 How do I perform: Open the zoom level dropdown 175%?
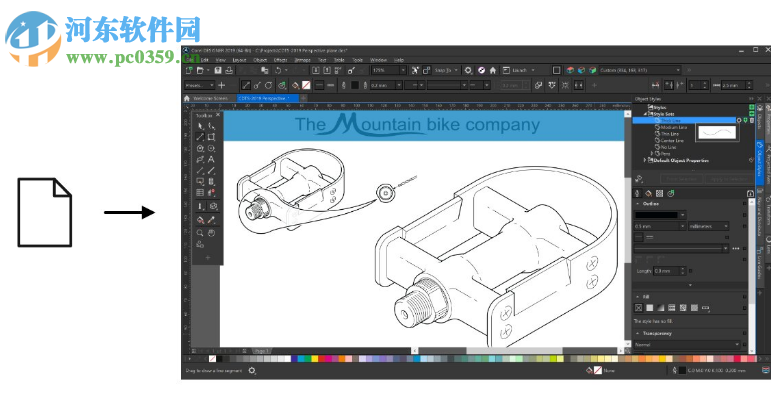coord(403,70)
